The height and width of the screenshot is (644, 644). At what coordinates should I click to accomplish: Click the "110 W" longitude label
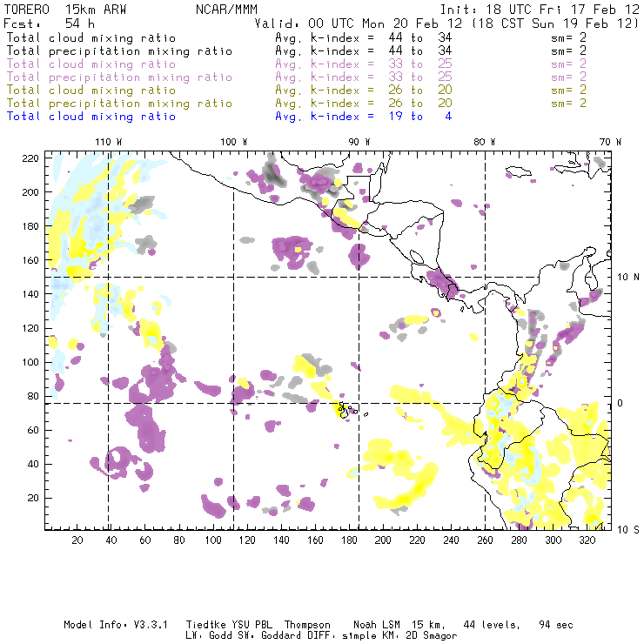pyautogui.click(x=108, y=142)
